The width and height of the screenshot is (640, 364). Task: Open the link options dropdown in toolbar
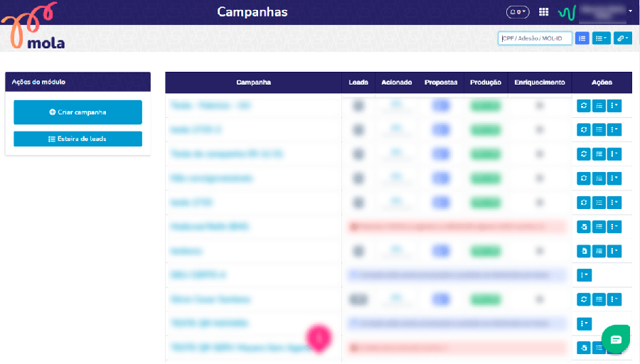(623, 38)
